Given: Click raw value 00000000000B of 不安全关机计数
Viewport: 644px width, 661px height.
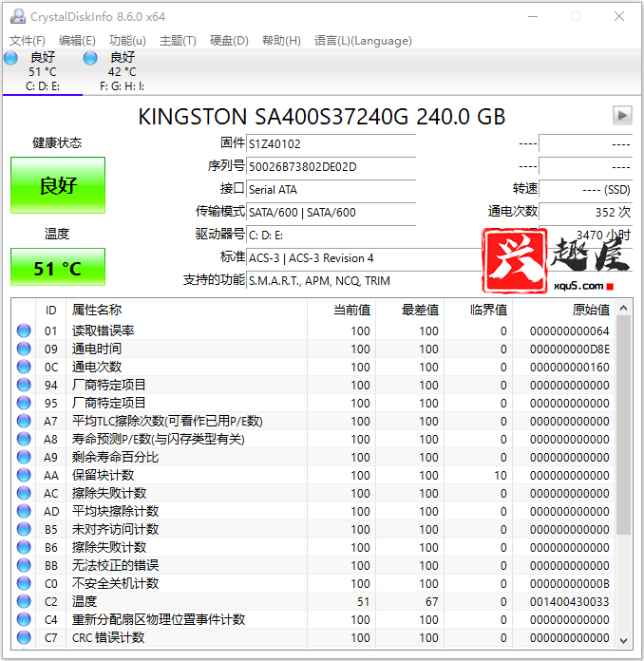Looking at the screenshot, I should 569,584.
